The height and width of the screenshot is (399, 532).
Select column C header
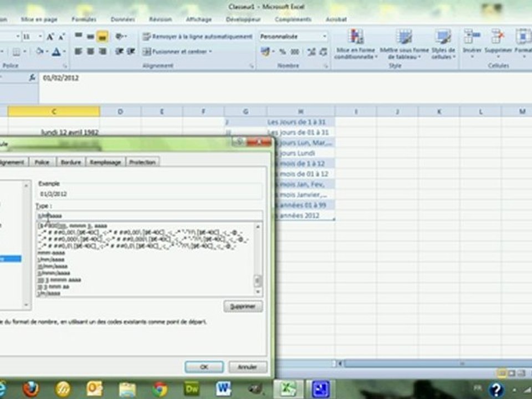(54, 111)
